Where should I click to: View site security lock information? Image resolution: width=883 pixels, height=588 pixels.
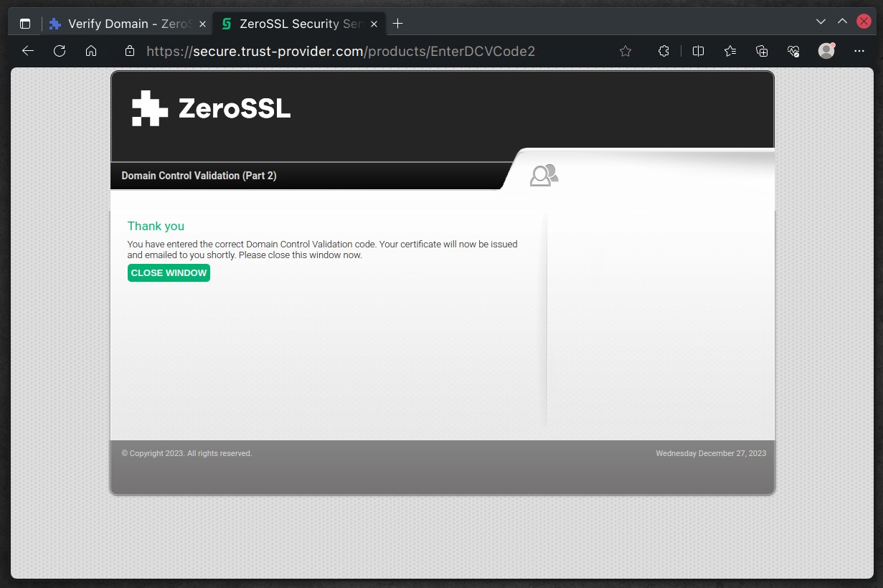coord(130,51)
